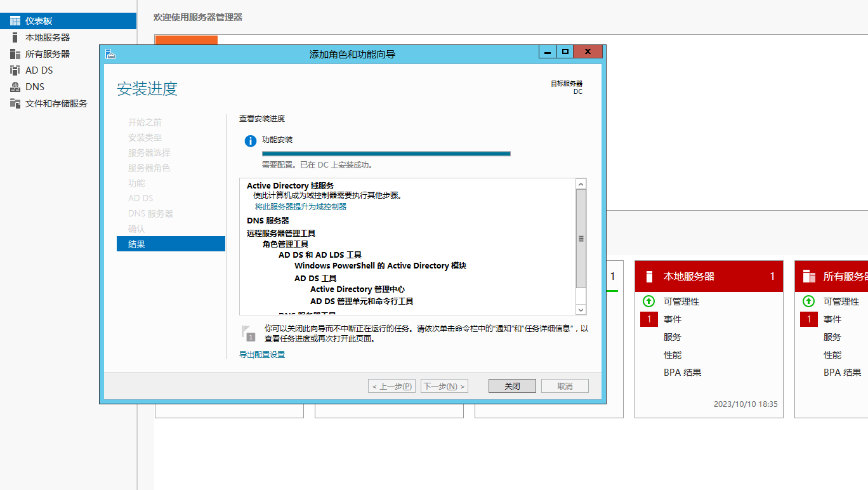Click the 下一步(N) button
Viewport: 868px width, 490px height.
444,386
